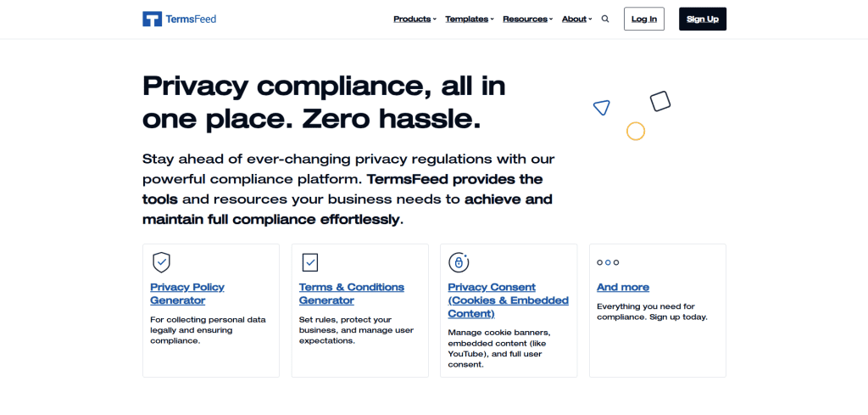
Task: Open the About menu in navigation
Action: [576, 19]
